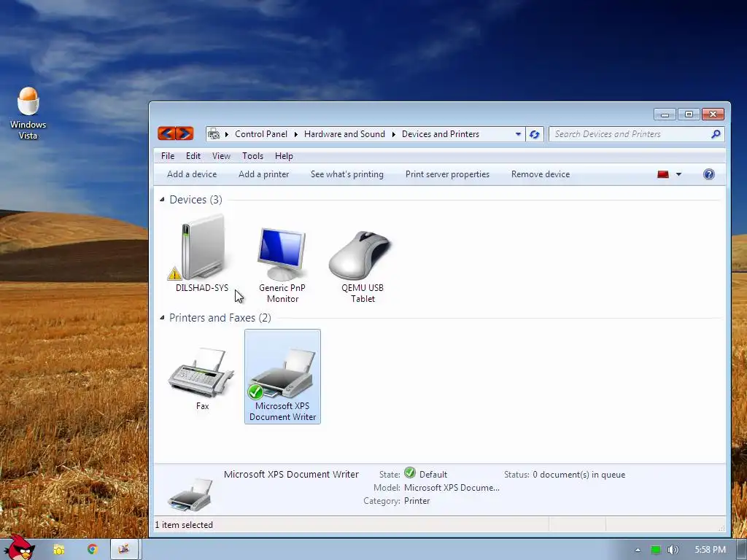
Task: Click '0 document(s) in queue' status text
Action: pyautogui.click(x=578, y=475)
